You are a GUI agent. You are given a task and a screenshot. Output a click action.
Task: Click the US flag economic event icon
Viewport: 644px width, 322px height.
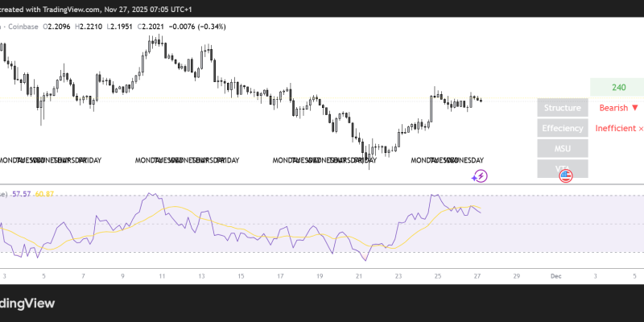(x=565, y=174)
